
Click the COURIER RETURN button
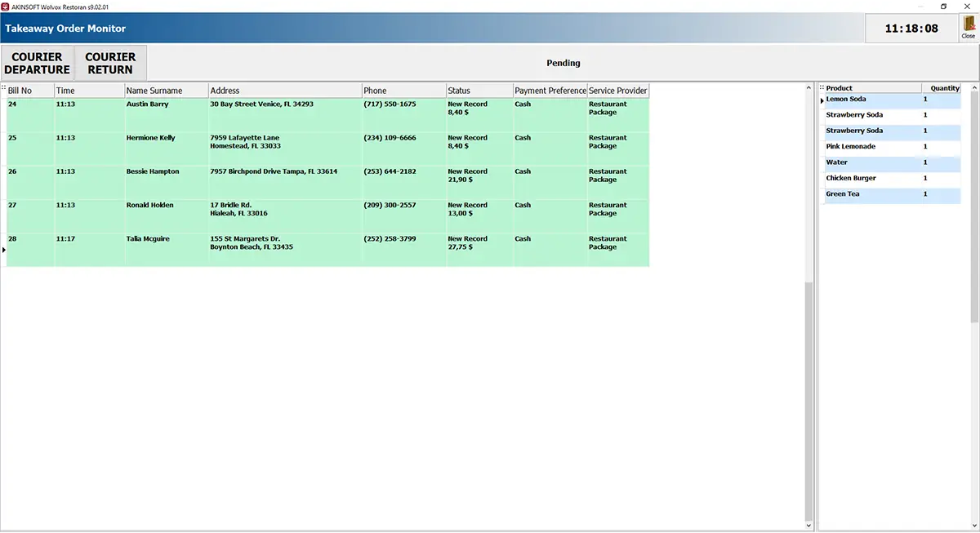coord(110,63)
